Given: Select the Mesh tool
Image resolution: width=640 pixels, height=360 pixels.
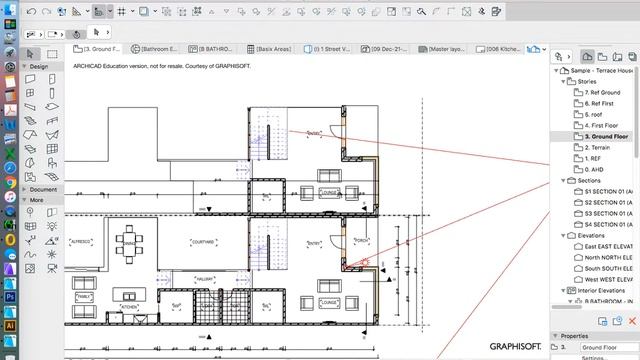Looking at the screenshot, I should pyautogui.click(x=52, y=177).
